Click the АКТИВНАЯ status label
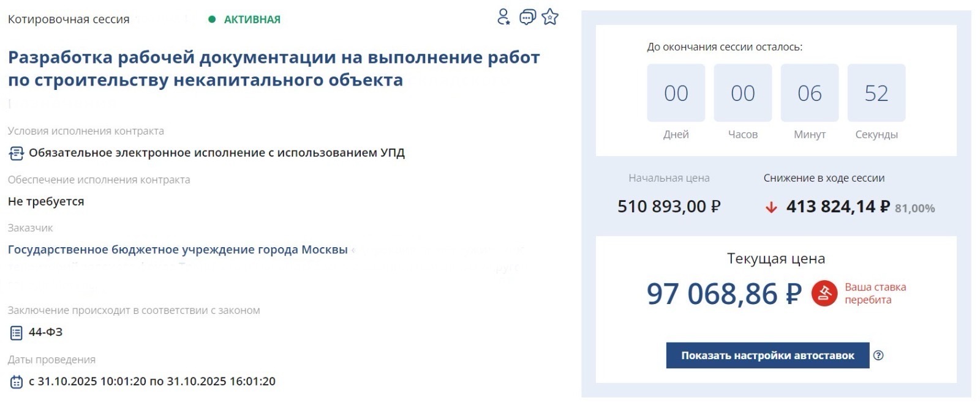980x405 pixels. (252, 20)
